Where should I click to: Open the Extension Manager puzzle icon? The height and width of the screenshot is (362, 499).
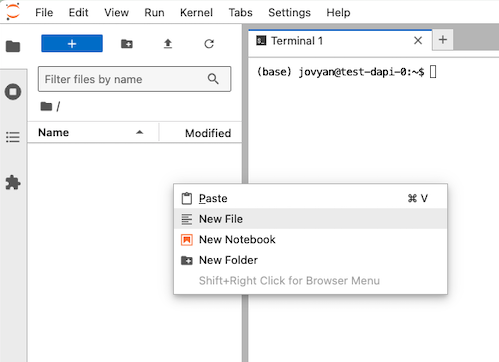(x=13, y=182)
